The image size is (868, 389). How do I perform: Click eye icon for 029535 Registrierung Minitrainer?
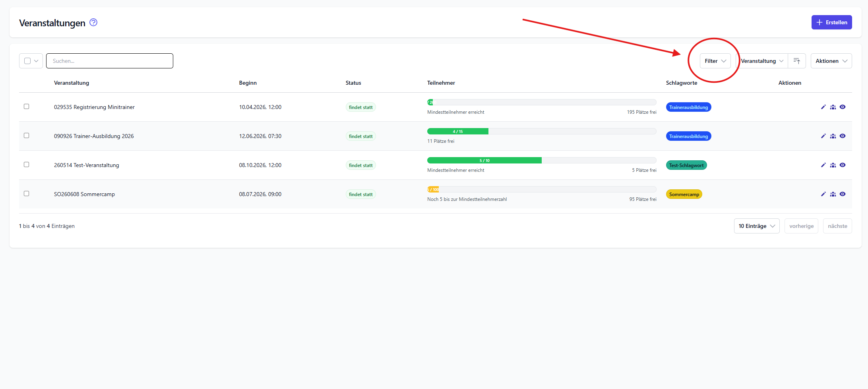[x=843, y=107]
